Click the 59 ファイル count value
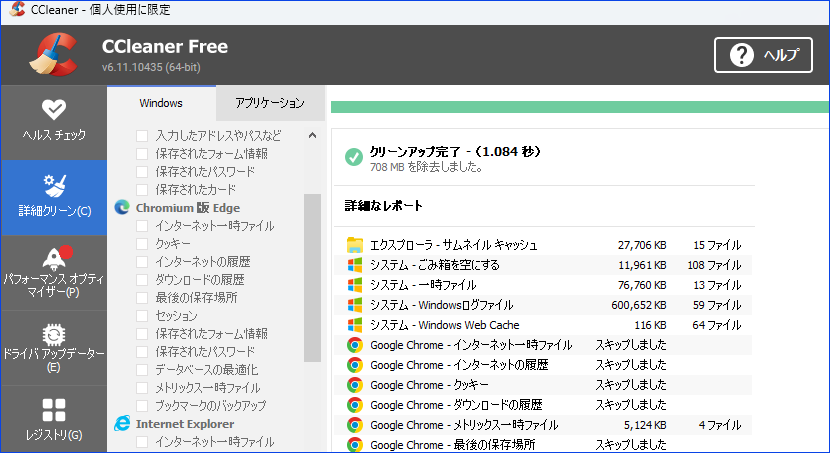Screen dimensions: 830x453 click(x=717, y=305)
